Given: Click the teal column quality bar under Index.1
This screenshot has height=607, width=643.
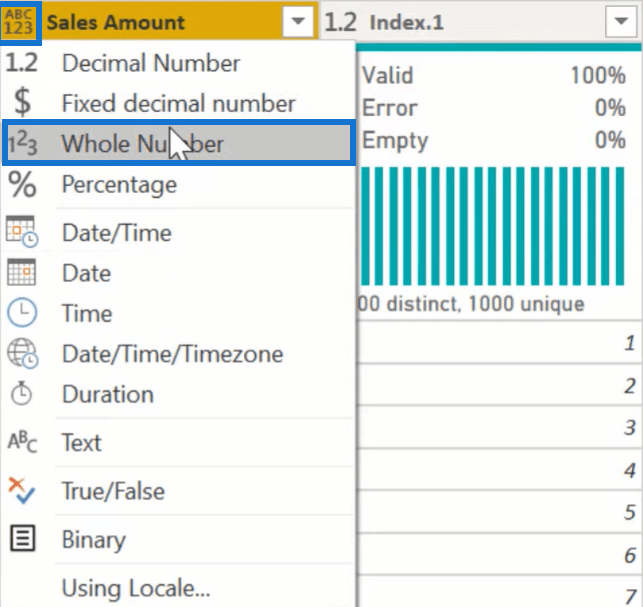Looking at the screenshot, I should [x=498, y=47].
